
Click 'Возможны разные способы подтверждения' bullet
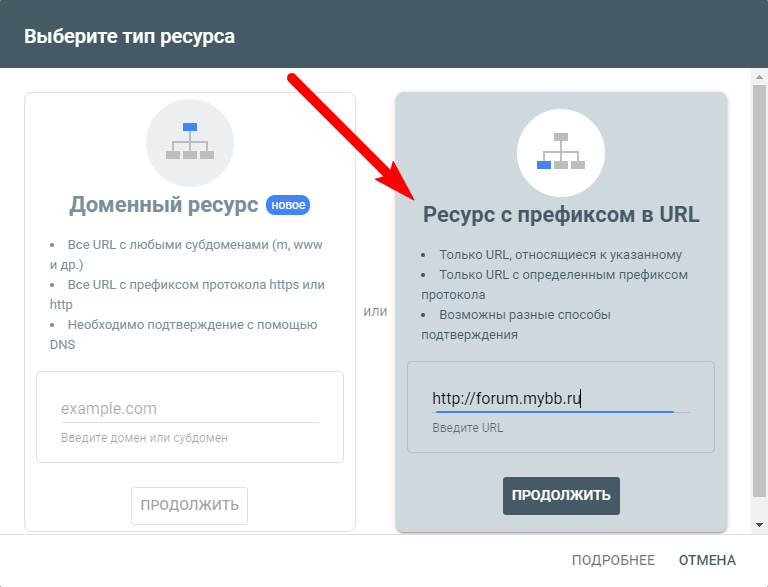(x=516, y=325)
